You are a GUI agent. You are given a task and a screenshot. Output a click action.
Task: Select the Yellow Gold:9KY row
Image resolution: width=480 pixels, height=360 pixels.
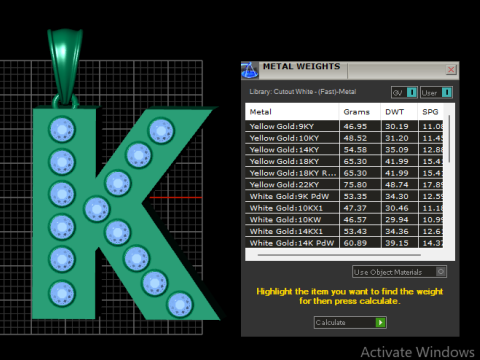tap(344, 126)
